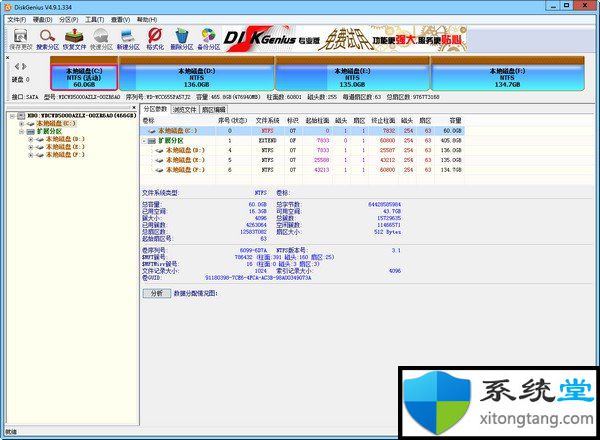Screen dimensions: 600x440
Task: Click the 扩展分区 icon in left tree
Action: coord(31,131)
